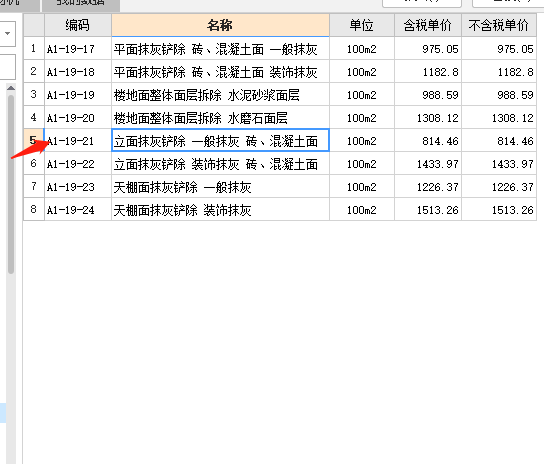
Task: Select row number 5 header
Action: 34,140
